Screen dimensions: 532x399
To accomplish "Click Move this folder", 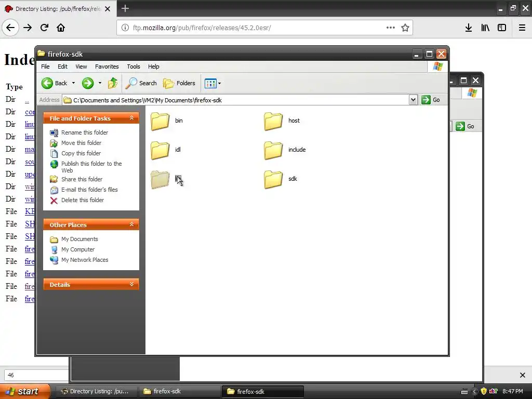I will pos(76,143).
